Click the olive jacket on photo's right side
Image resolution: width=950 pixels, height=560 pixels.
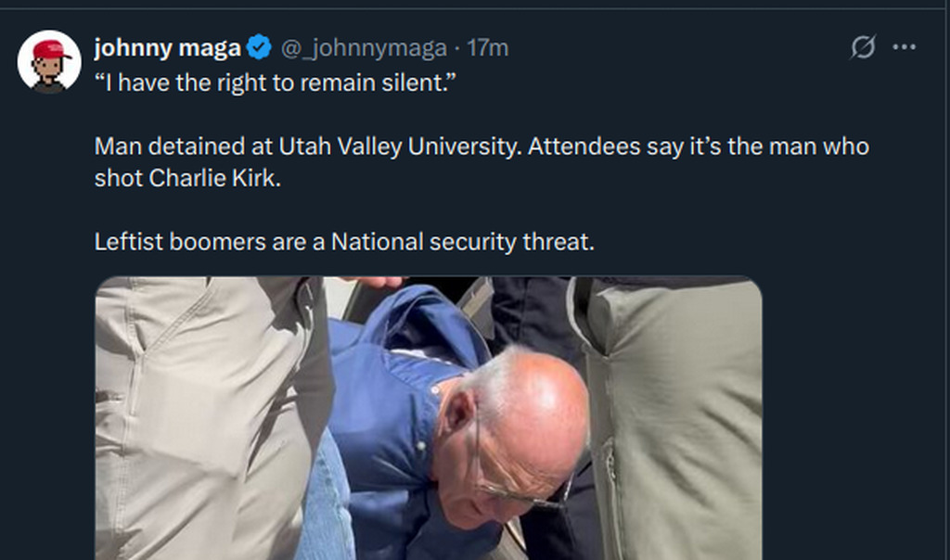coord(677,417)
